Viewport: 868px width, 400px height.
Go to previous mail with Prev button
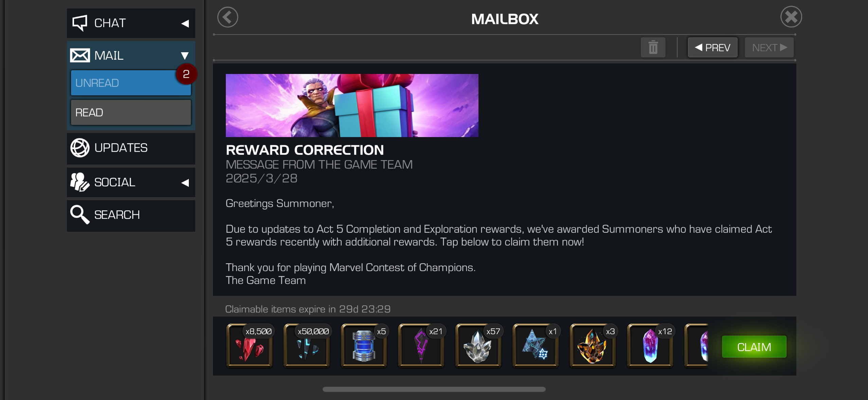click(712, 47)
